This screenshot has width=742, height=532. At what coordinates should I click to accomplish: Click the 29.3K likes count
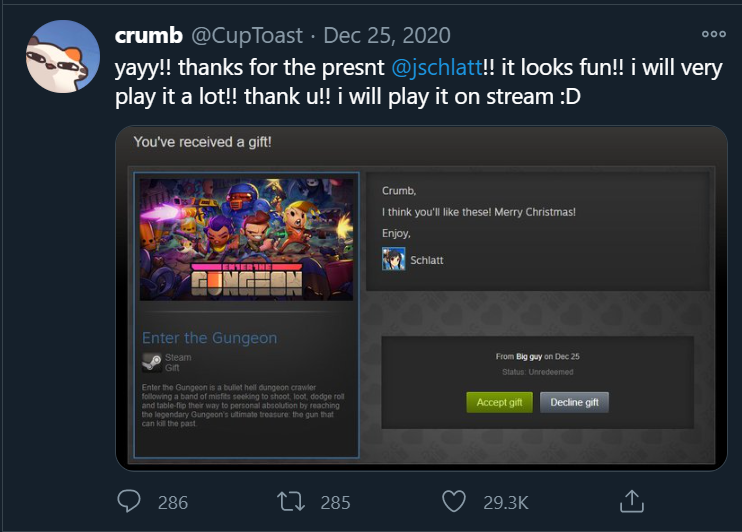pyautogui.click(x=505, y=503)
